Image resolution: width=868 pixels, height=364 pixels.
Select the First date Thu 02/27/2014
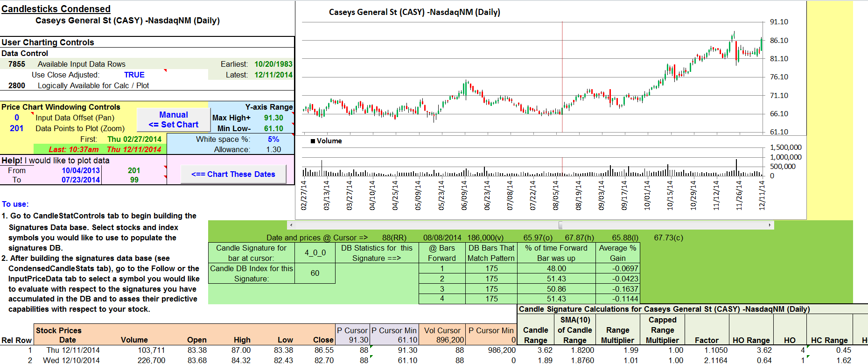134,139
